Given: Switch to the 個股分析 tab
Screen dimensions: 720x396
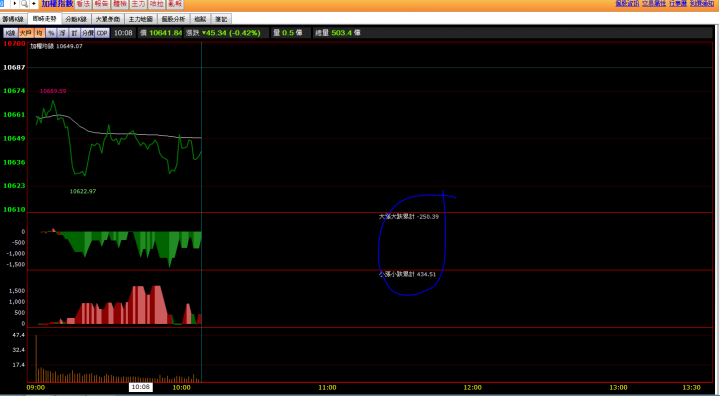Looking at the screenshot, I should (x=174, y=19).
